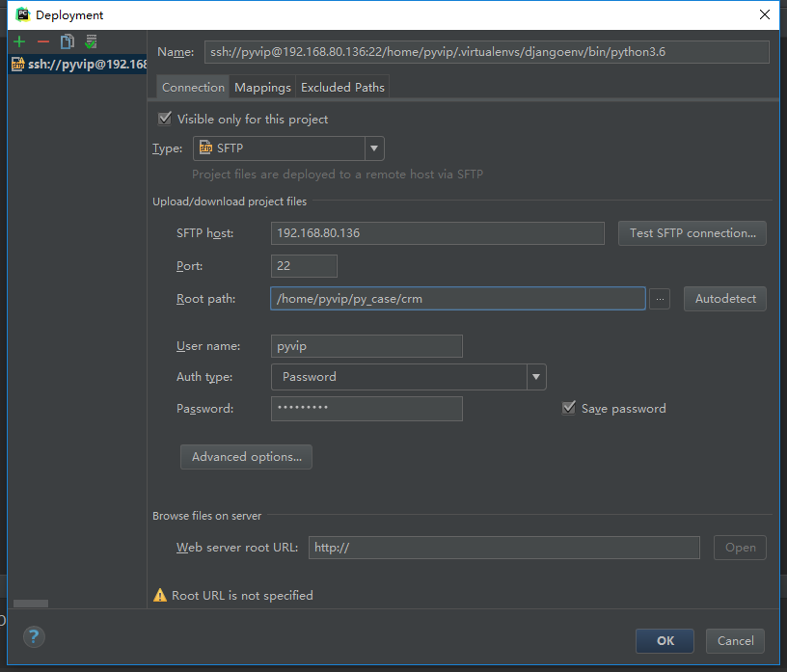Click the disabled Open button
The image size is (787, 672).
point(740,548)
